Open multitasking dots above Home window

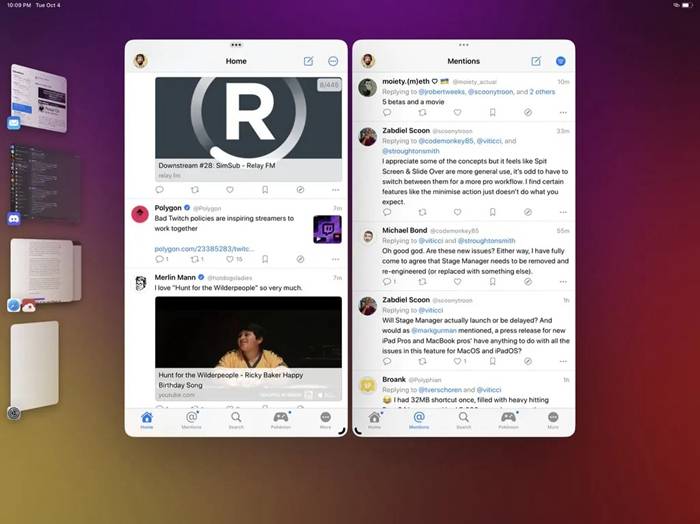pyautogui.click(x=236, y=45)
